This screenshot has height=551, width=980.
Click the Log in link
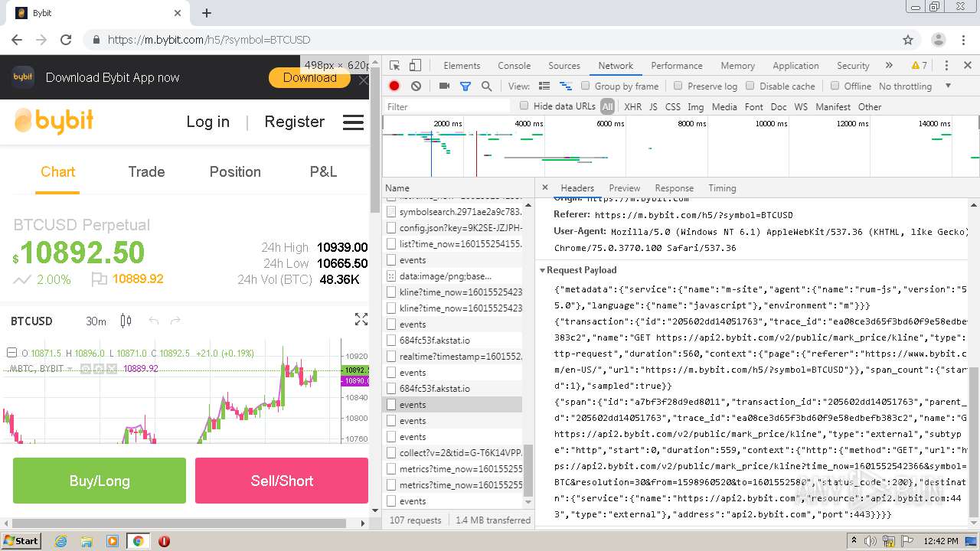(207, 122)
